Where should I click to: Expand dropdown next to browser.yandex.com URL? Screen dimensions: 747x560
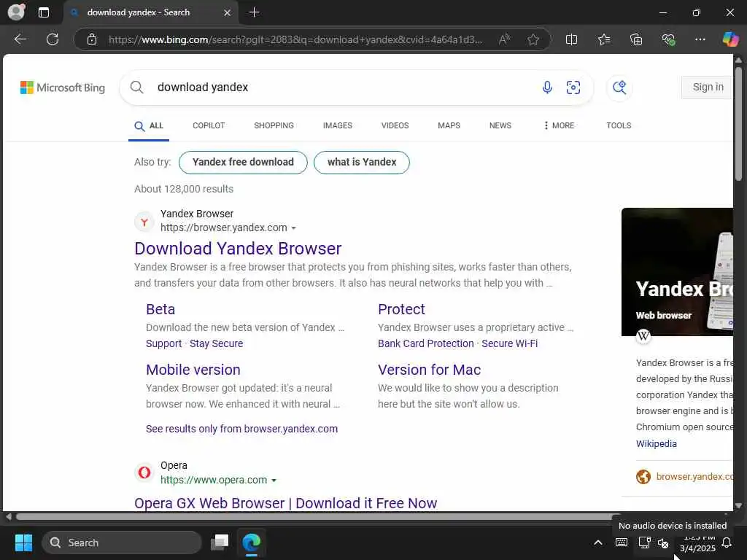tap(293, 228)
